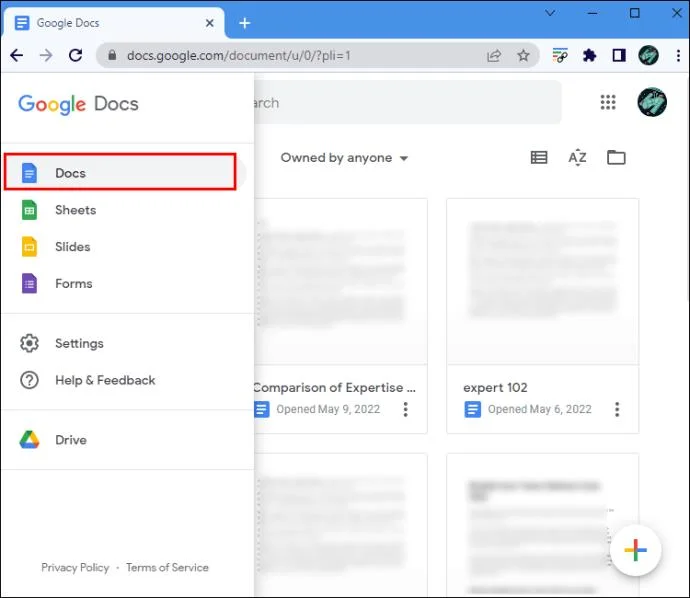The height and width of the screenshot is (598, 690).
Task: Open the Comparison of Expertise document thumbnail
Action: point(341,282)
